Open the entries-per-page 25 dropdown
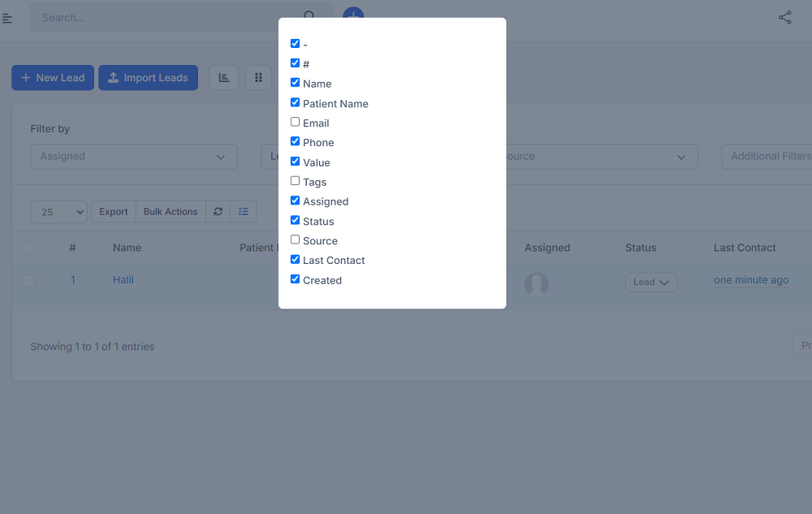This screenshot has width=812, height=514. (58, 211)
